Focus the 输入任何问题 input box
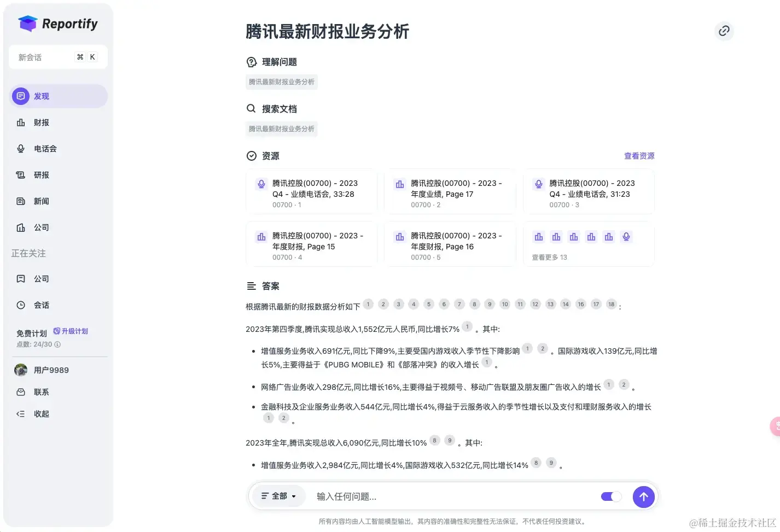780x532 pixels. (x=454, y=496)
